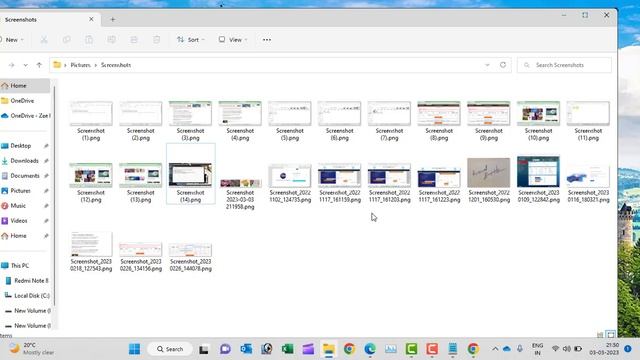Screen dimensions: 640x360
Task: Open the weather widget showing 20°C
Action: tap(31, 349)
